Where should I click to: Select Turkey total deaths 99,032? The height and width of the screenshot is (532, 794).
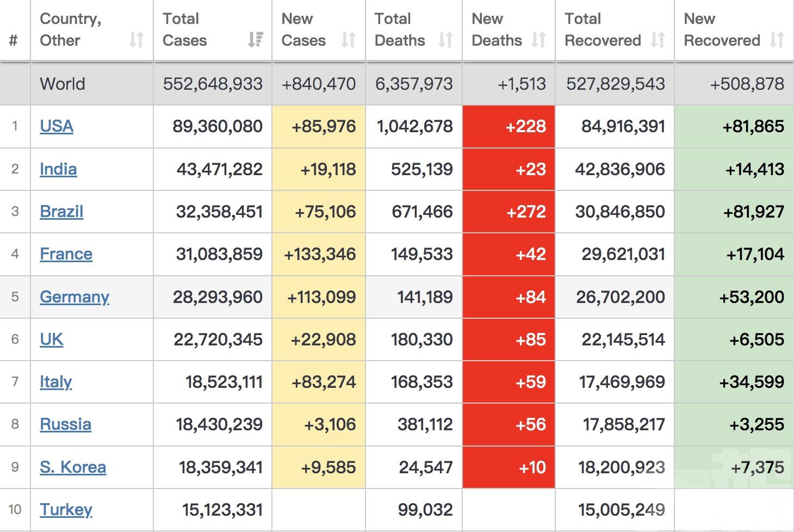425,510
